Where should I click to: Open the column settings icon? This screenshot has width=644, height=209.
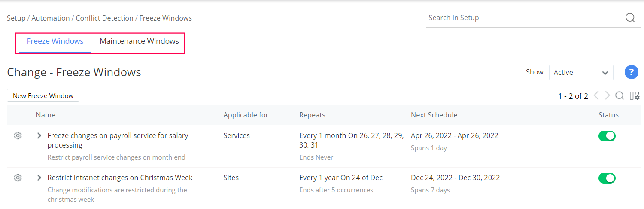click(x=634, y=95)
